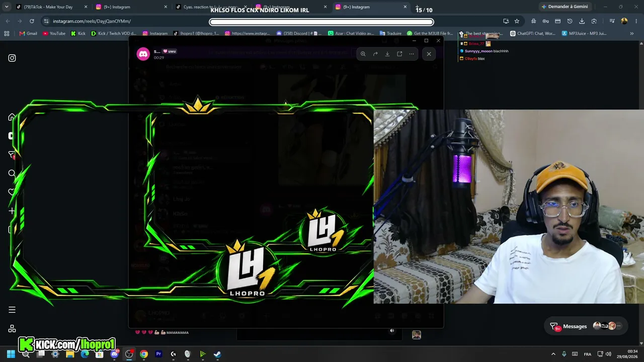This screenshot has height=362, width=644.
Task: Open Steam from the taskbar
Action: 217,354
